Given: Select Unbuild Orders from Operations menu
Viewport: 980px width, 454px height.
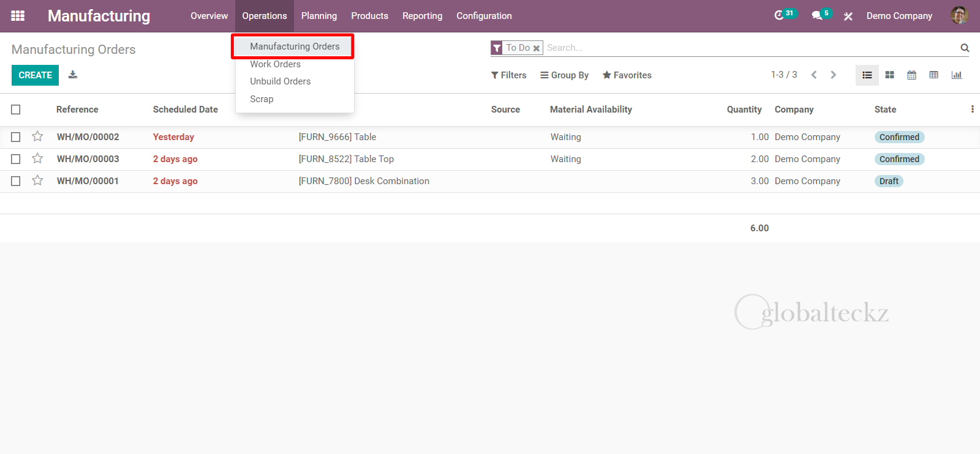Looking at the screenshot, I should pyautogui.click(x=280, y=81).
